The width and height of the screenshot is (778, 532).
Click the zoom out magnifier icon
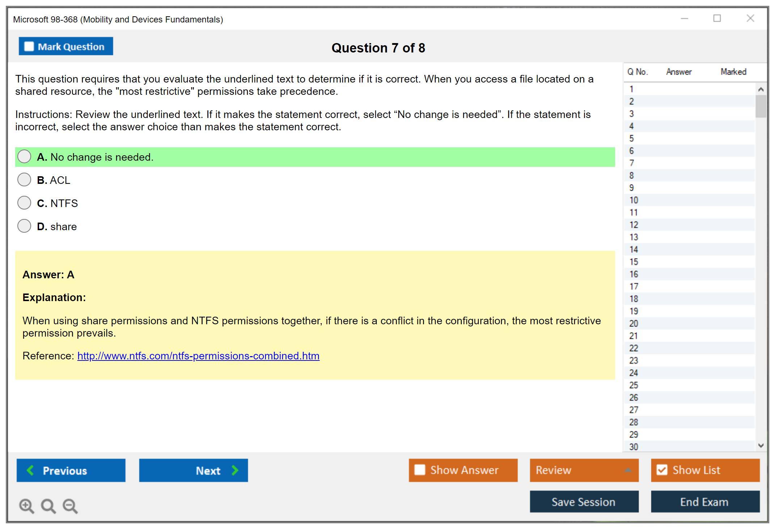(x=70, y=506)
